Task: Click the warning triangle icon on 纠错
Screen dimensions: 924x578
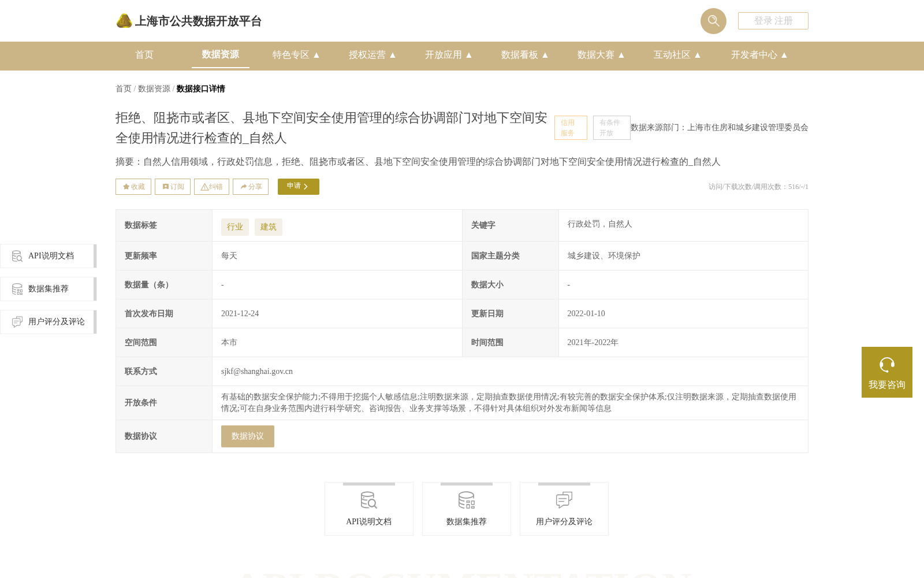Action: tap(204, 187)
